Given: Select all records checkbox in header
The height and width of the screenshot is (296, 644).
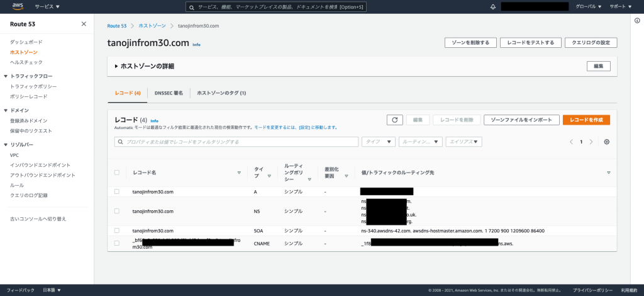Looking at the screenshot, I should [116, 173].
